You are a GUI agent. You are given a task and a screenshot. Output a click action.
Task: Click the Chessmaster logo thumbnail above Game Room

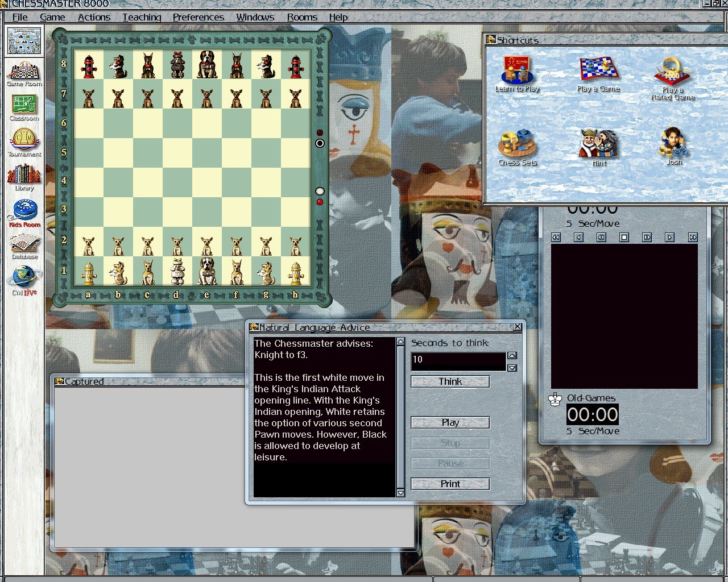(x=24, y=40)
